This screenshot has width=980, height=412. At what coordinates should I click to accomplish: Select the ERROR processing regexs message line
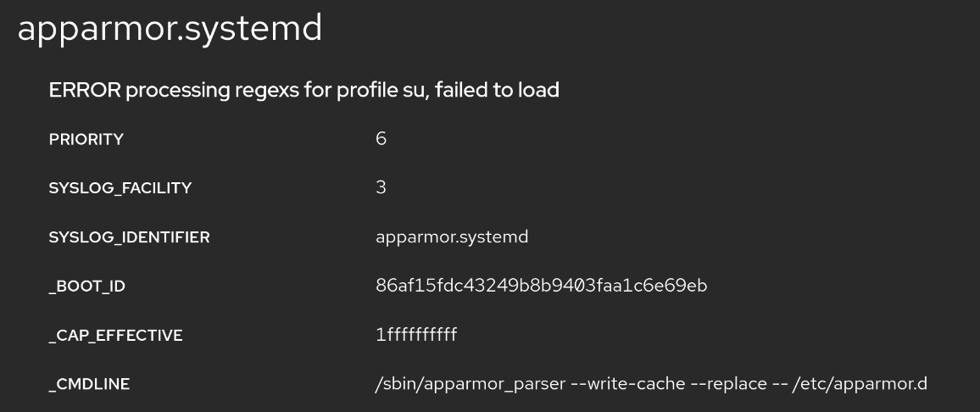click(303, 90)
